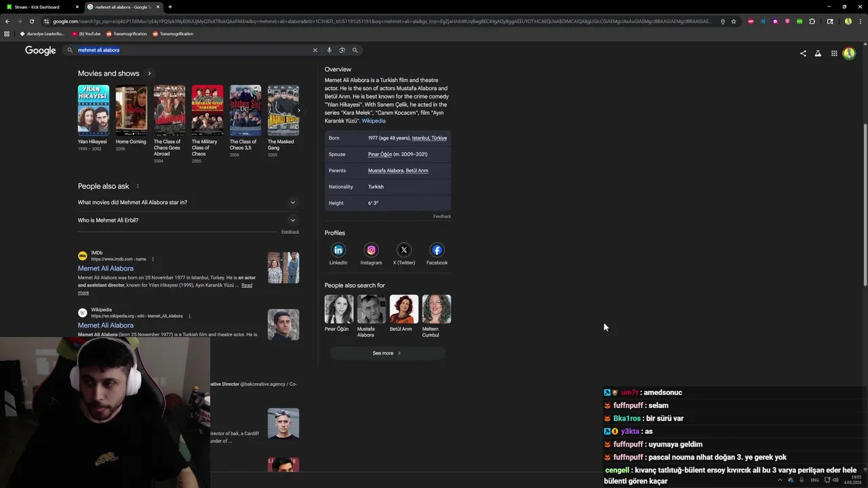Click the browser address bar URL
This screenshot has height=488, width=868.
(x=382, y=21)
